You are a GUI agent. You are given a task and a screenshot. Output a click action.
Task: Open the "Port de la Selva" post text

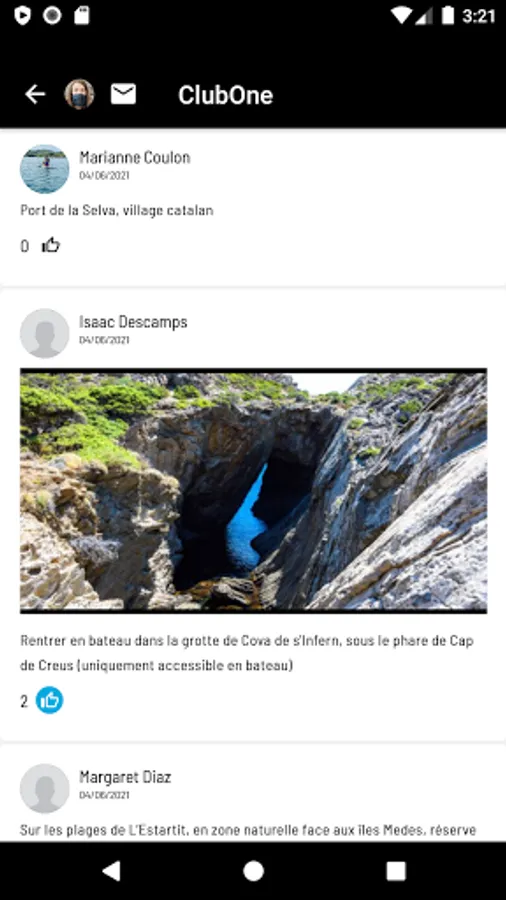tap(117, 210)
